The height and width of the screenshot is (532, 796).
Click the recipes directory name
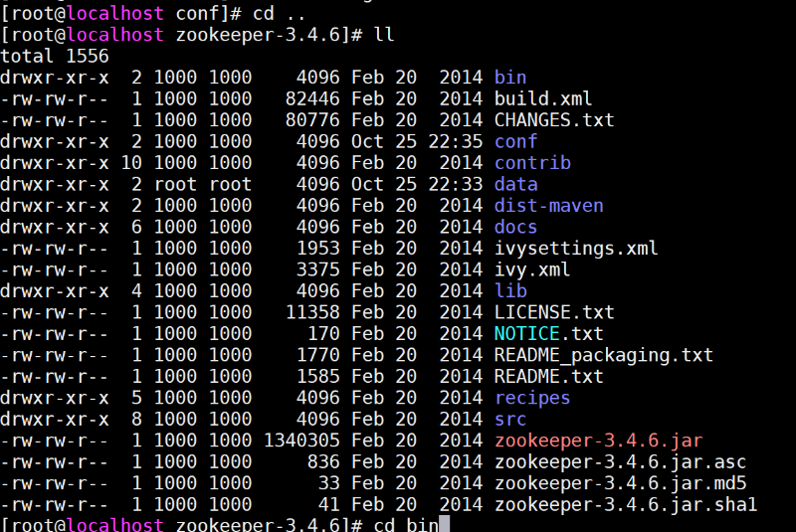532,398
